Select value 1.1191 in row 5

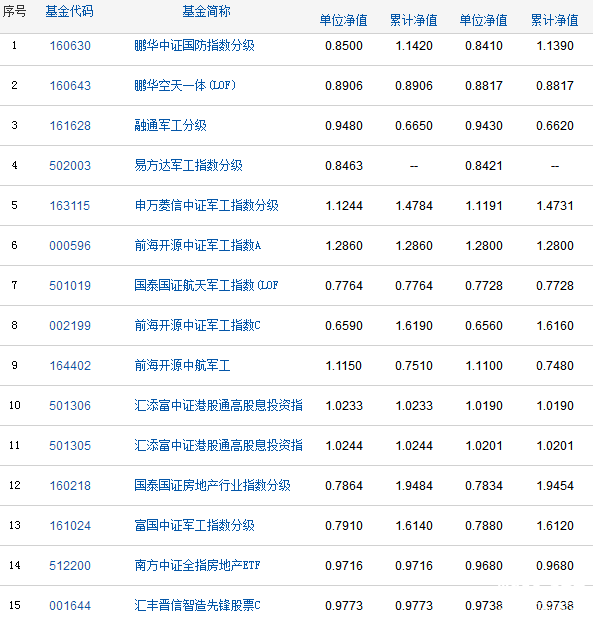pyautogui.click(x=484, y=206)
